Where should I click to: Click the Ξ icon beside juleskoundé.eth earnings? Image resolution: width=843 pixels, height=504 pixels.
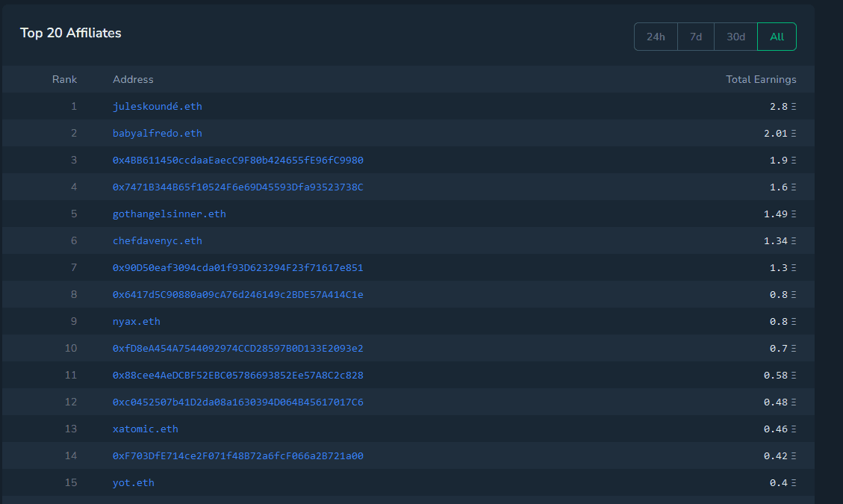pos(794,106)
